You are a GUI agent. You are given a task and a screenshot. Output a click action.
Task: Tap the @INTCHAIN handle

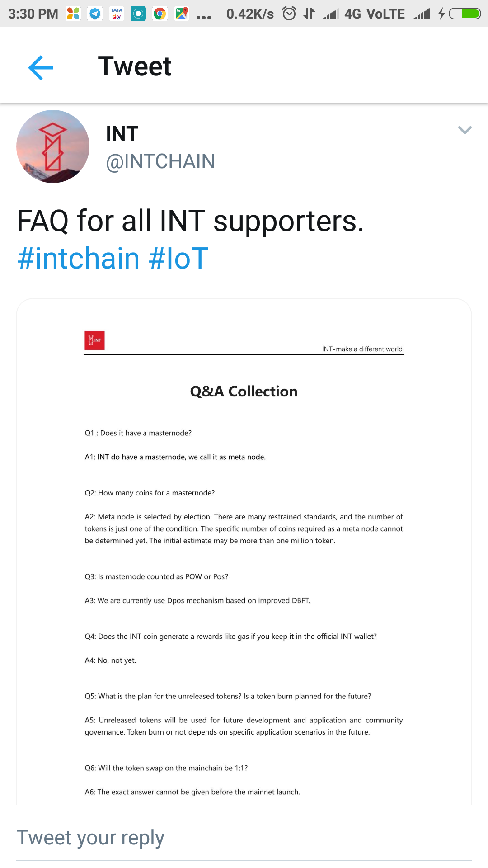[160, 161]
